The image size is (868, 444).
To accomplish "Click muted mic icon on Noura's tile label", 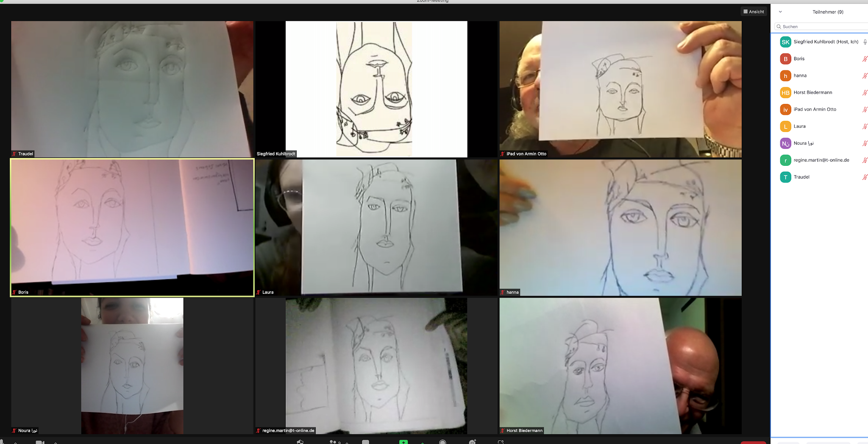I will click(x=14, y=430).
